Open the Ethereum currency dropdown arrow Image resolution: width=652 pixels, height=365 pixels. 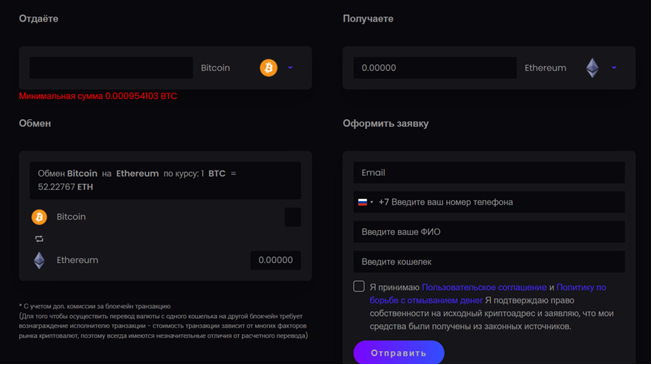(x=614, y=68)
